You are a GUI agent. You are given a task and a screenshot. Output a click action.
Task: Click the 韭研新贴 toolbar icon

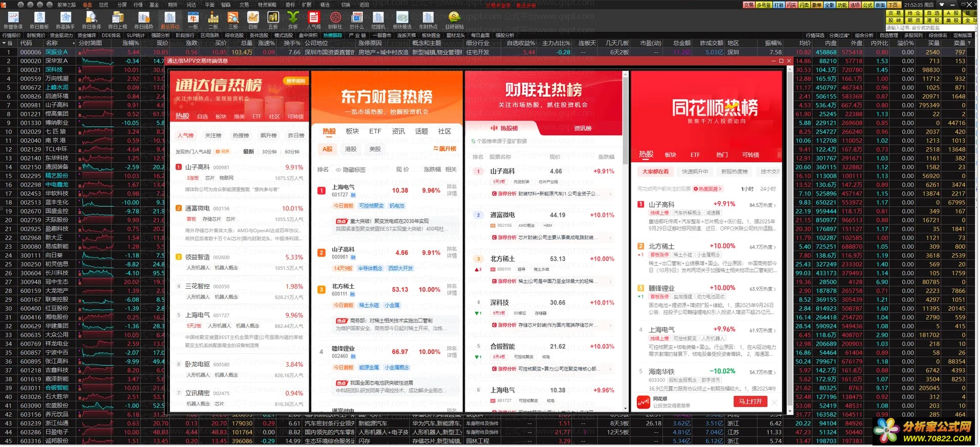(454, 20)
